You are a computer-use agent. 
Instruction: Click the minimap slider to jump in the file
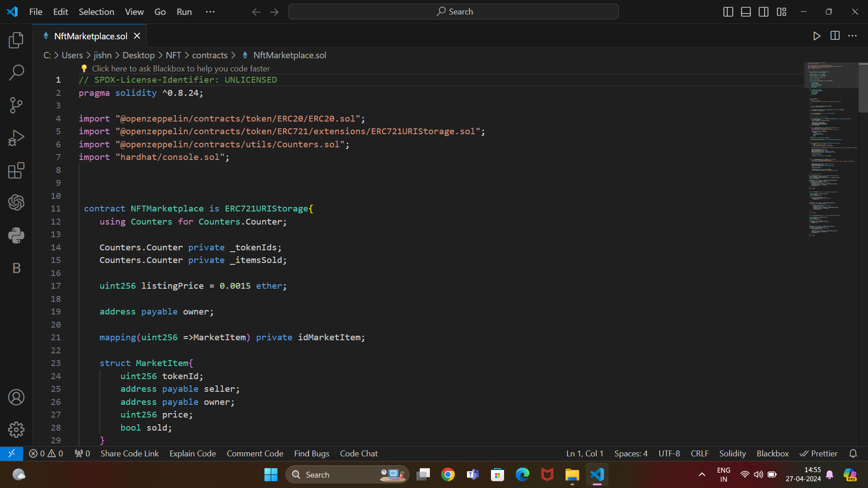(x=831, y=75)
